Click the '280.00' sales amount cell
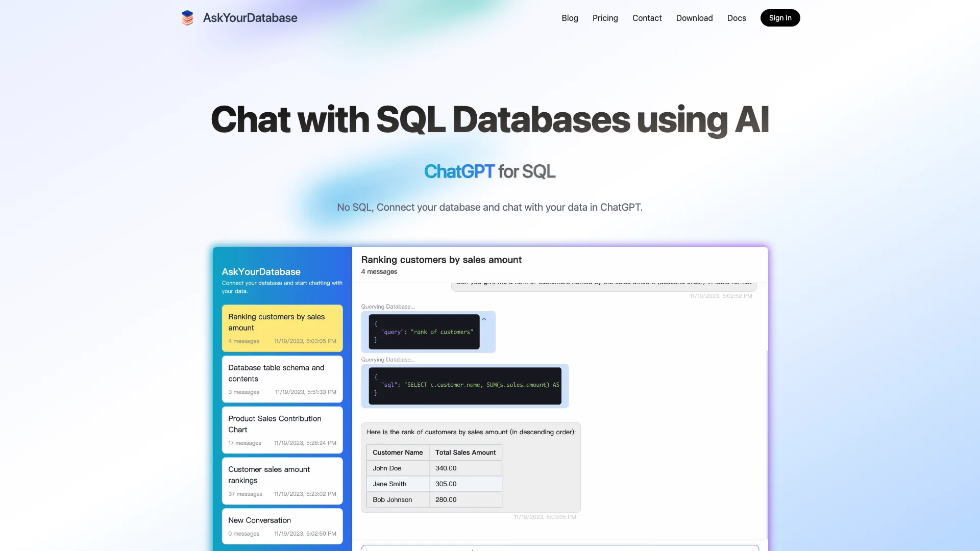Screen dimensions: 980x551 465,500
